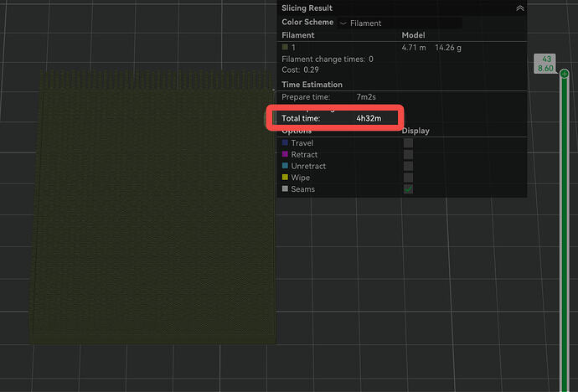The width and height of the screenshot is (578, 392).
Task: Click the sliced model preview
Action: [152, 209]
